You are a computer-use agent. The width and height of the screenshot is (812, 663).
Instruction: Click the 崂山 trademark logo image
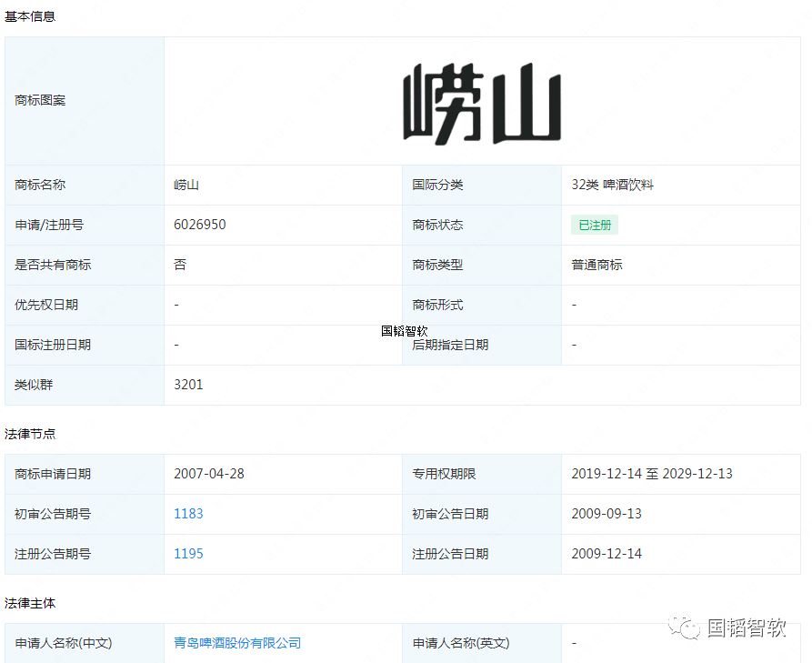coord(482,103)
